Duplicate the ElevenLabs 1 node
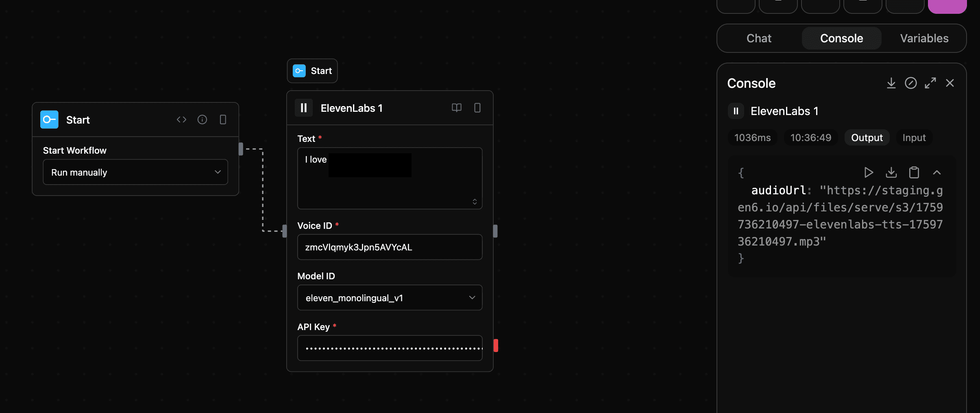Viewport: 980px width, 413px height. [x=477, y=108]
